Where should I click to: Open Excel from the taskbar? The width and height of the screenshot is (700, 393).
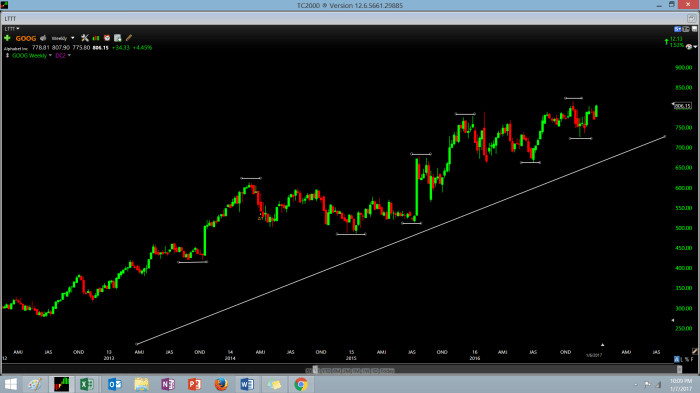click(x=87, y=384)
